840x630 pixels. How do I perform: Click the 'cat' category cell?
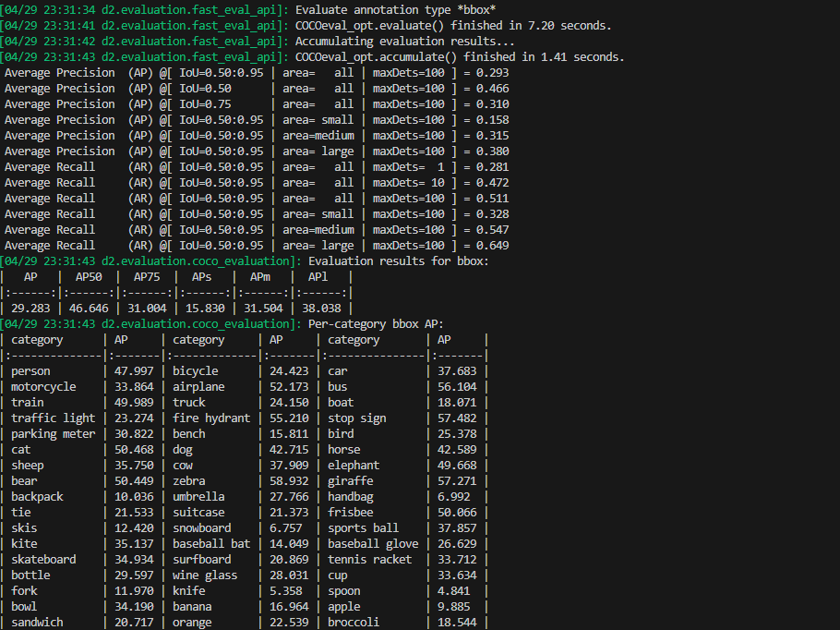[21, 449]
